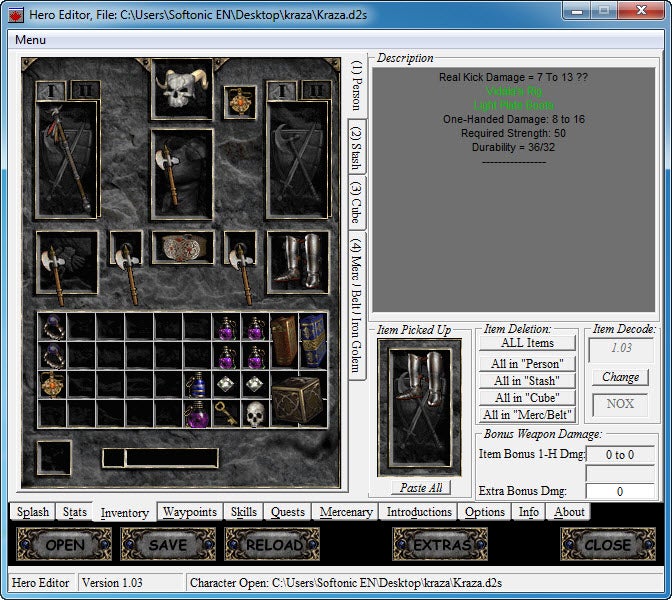This screenshot has width=672, height=600.
Task: Open the Introductions tab
Action: pos(419,512)
